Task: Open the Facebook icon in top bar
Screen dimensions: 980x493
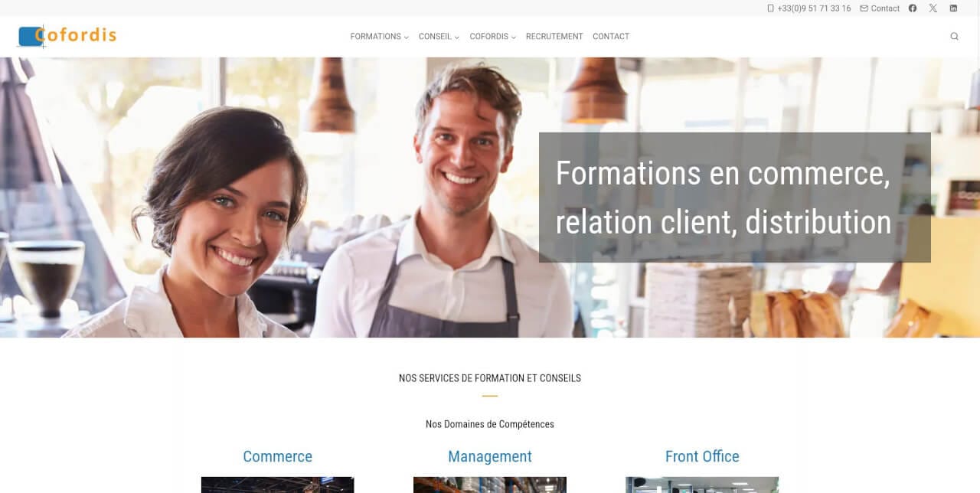Action: click(913, 8)
